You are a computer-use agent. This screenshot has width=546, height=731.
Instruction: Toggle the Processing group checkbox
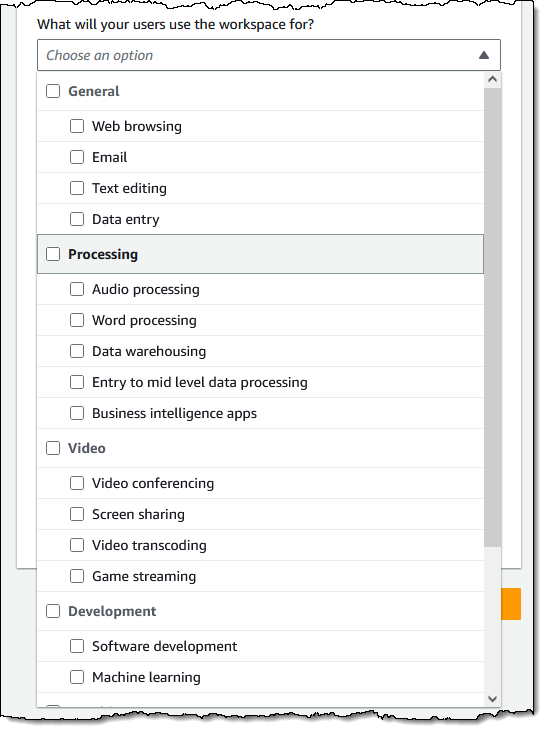(x=53, y=254)
